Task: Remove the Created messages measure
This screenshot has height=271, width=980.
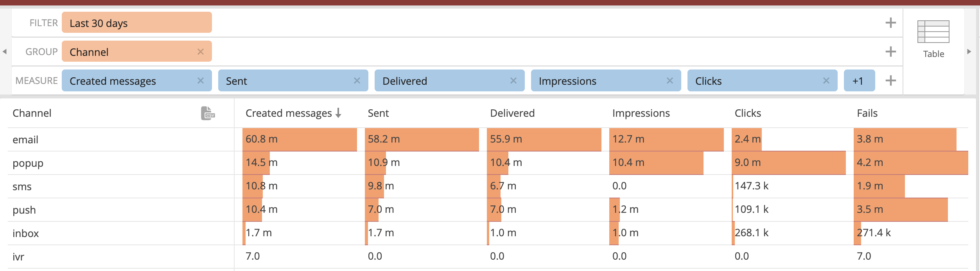Action: click(x=201, y=80)
